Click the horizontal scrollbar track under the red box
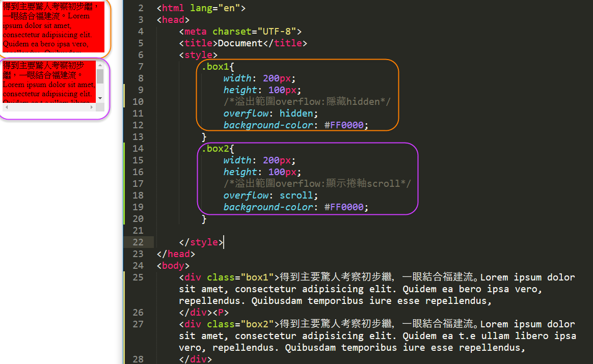 pyautogui.click(x=49, y=107)
